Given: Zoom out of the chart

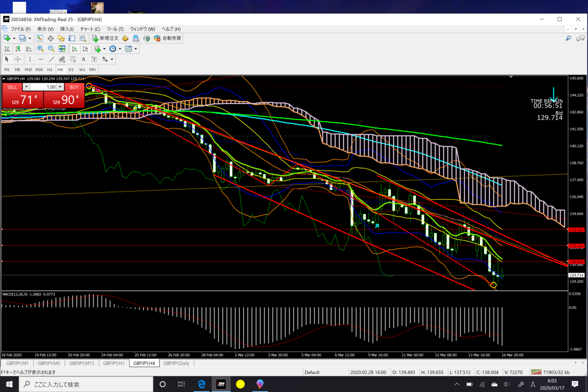Looking at the screenshot, I should click(51, 49).
